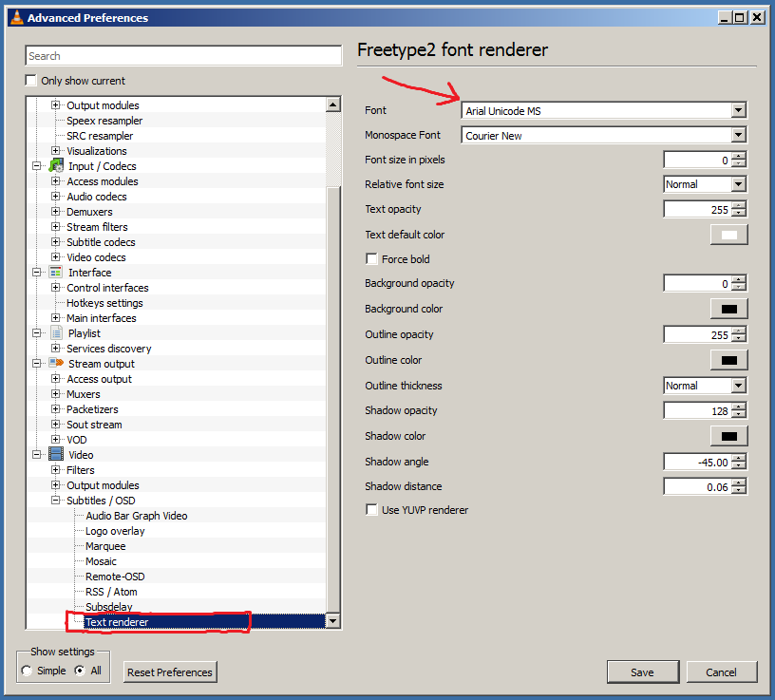Open the Shadow color swatch
Image resolution: width=775 pixels, height=700 pixels.
point(728,435)
